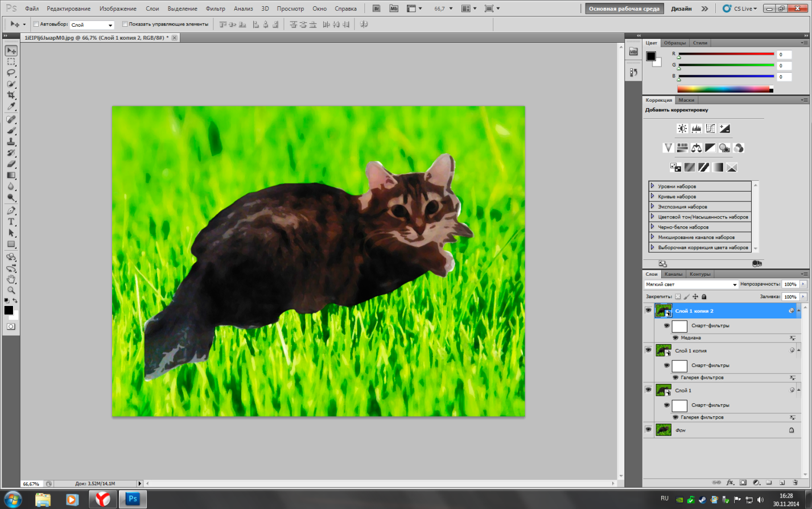
Task: Click the Основная рабочая среда workspace button
Action: 624,9
